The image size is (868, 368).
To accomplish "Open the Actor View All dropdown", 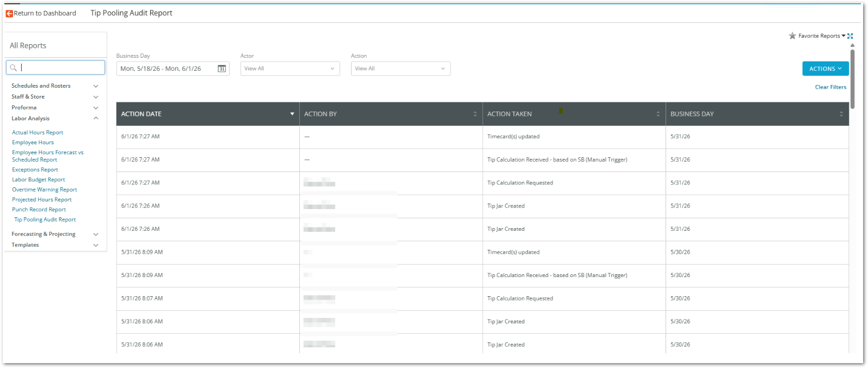I will (290, 69).
